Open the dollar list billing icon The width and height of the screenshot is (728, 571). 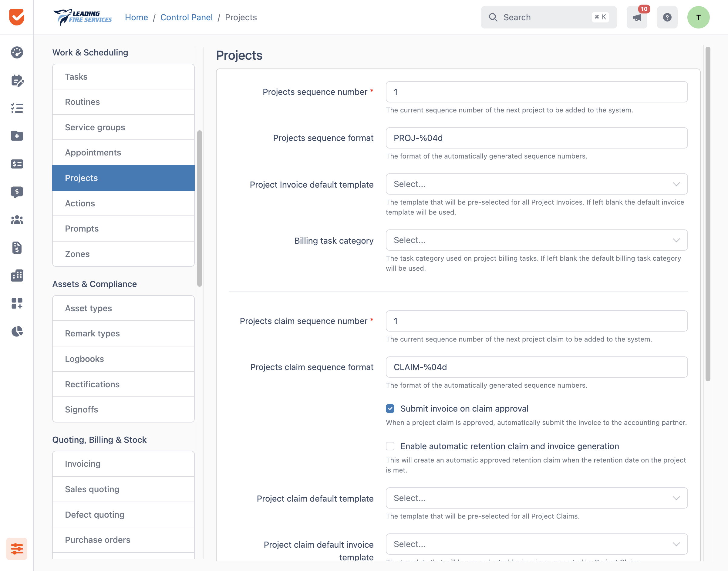tap(17, 164)
